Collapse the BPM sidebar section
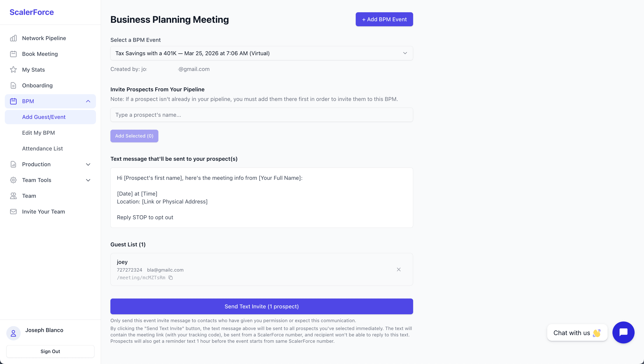Image resolution: width=644 pixels, height=364 pixels. [88, 101]
